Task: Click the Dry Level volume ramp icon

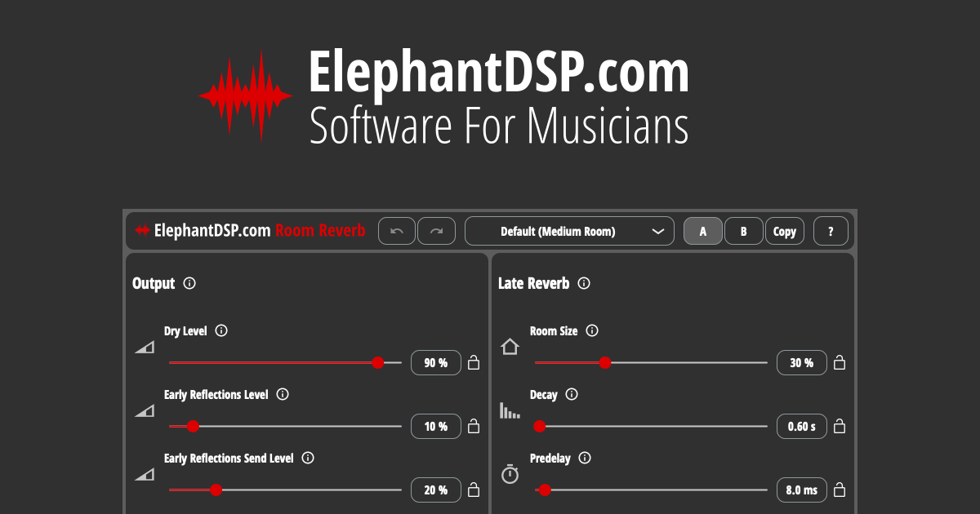Action: click(145, 348)
